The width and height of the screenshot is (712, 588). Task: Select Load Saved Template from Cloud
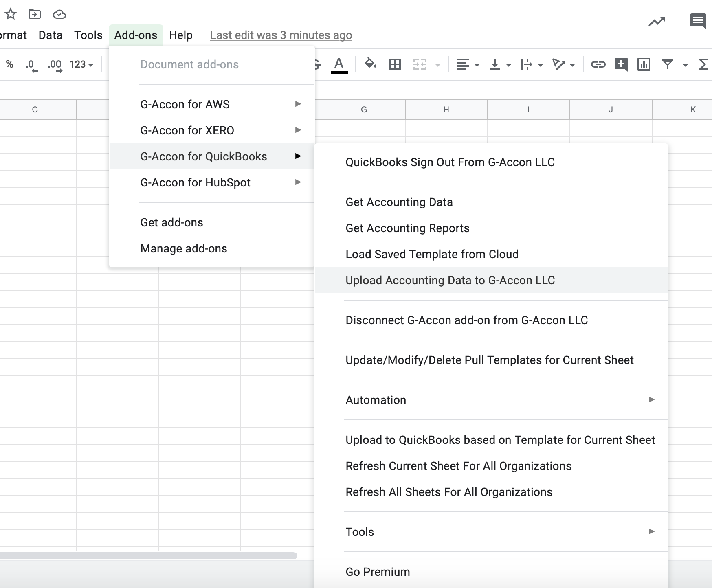(x=491, y=254)
